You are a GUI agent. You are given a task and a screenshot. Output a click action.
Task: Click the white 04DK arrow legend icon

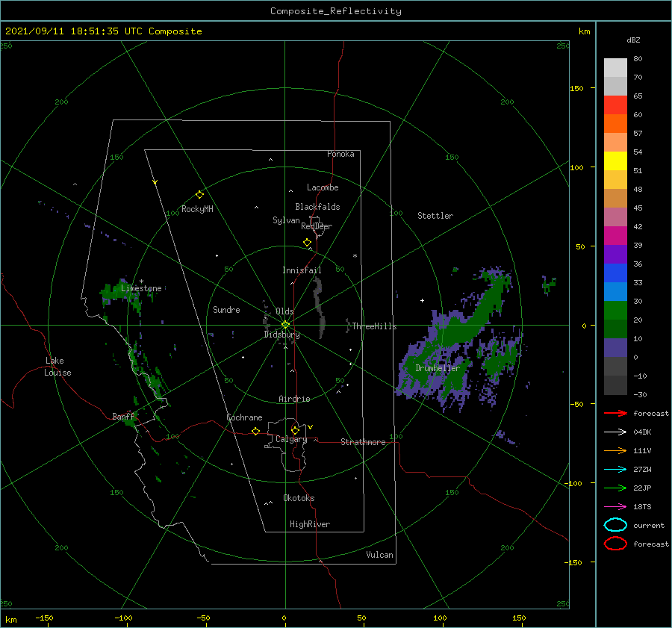tap(615, 432)
